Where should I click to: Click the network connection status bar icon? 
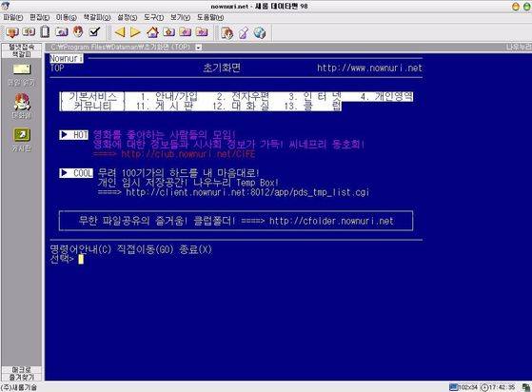526,387
